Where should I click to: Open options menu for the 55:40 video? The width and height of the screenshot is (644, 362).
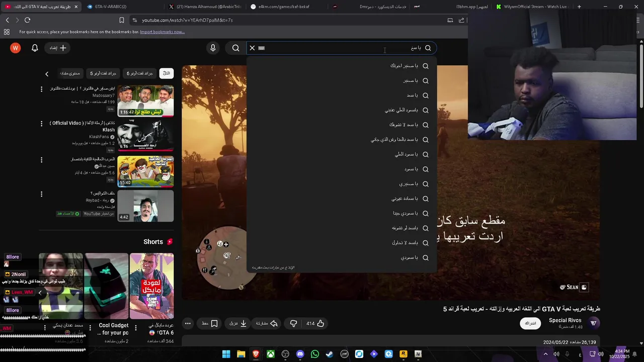pyautogui.click(x=41, y=160)
